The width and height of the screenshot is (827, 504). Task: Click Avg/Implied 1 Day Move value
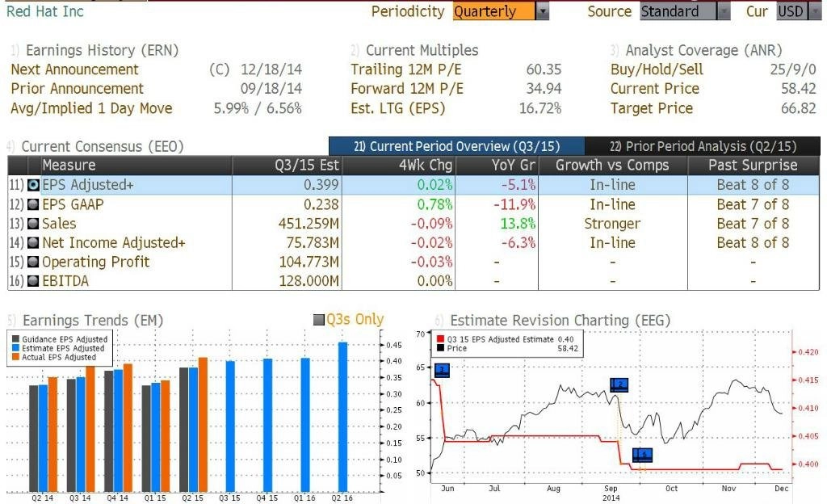(x=258, y=108)
